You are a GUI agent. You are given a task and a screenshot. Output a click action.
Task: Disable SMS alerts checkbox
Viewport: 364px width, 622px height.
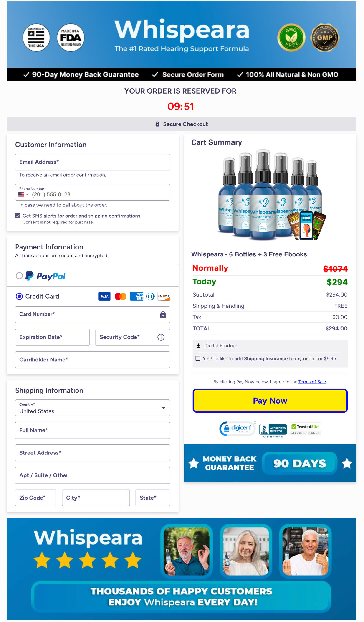coord(18,216)
